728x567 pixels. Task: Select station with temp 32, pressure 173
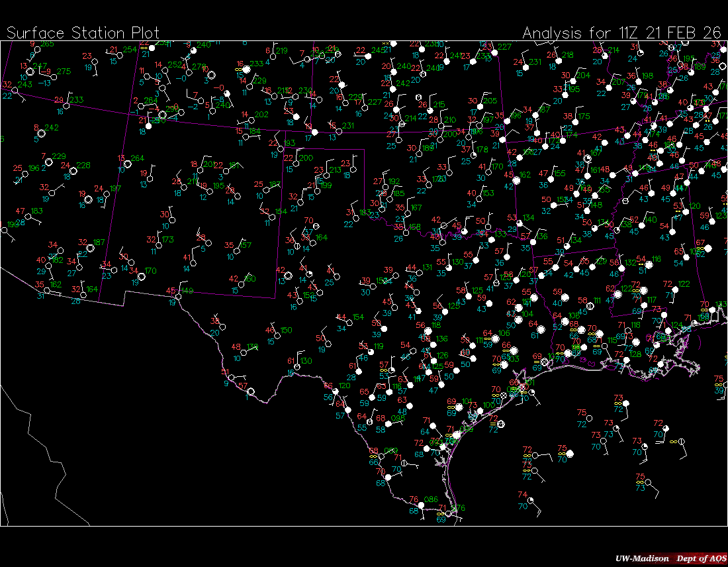(160, 244)
